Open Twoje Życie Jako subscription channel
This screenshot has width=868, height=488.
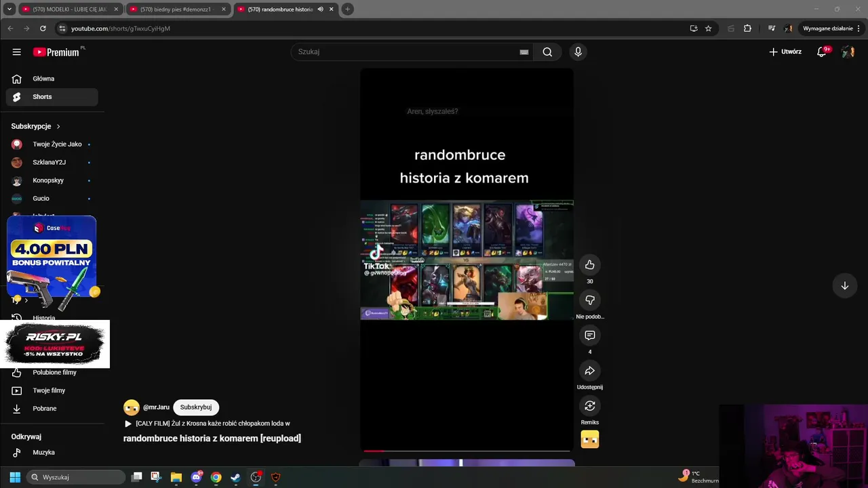[52, 144]
